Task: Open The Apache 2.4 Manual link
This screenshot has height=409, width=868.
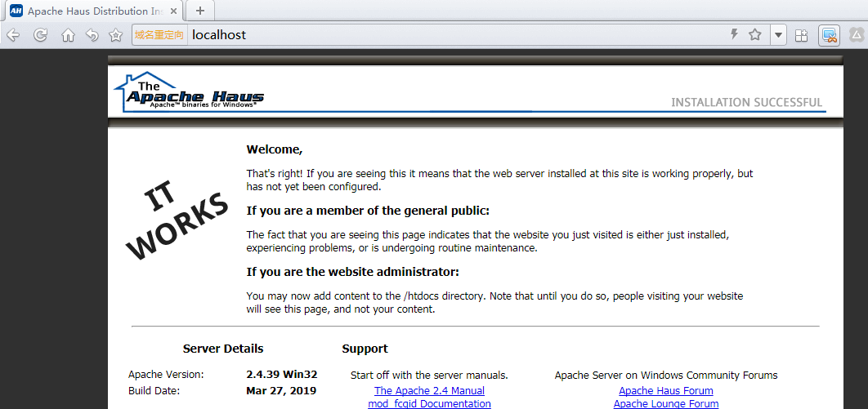Action: click(430, 390)
